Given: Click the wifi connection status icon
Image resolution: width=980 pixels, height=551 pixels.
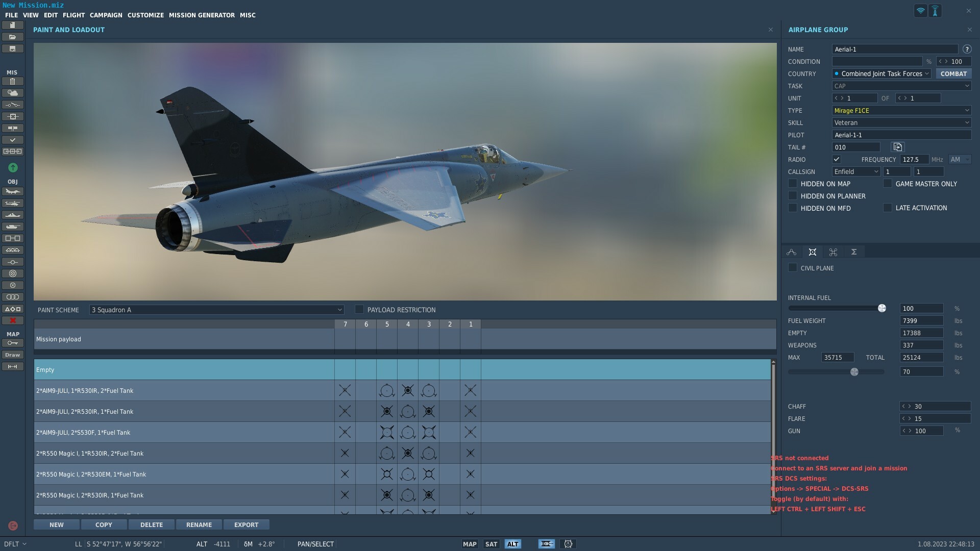Looking at the screenshot, I should [920, 11].
